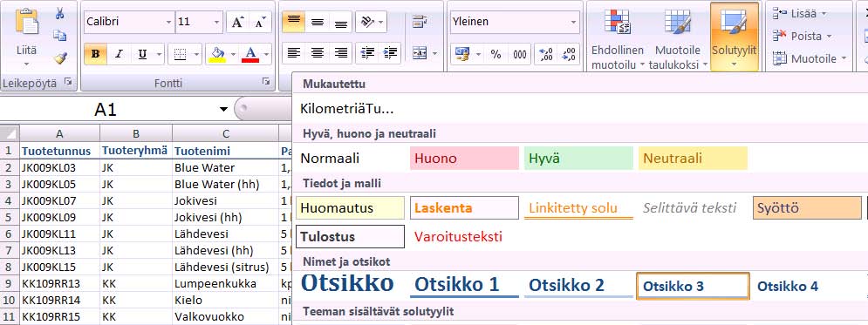Viewport: 868px width, 325px height.
Task: Apply the Hyvä cell style
Action: 578,159
